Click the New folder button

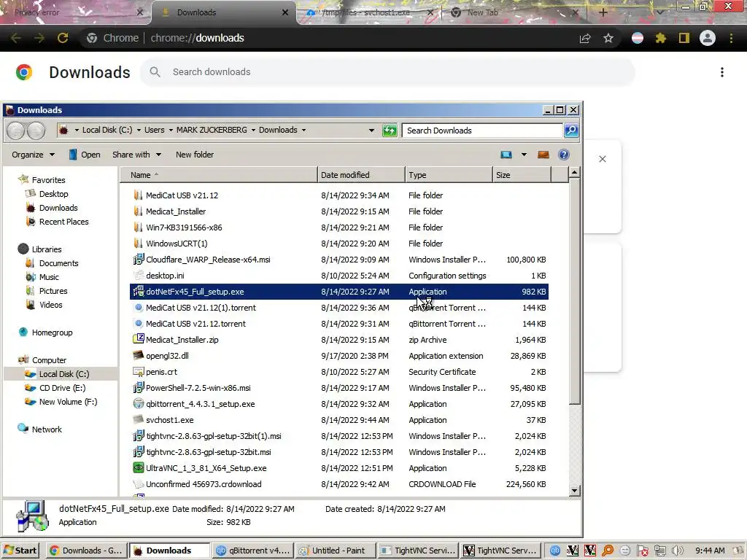(194, 155)
